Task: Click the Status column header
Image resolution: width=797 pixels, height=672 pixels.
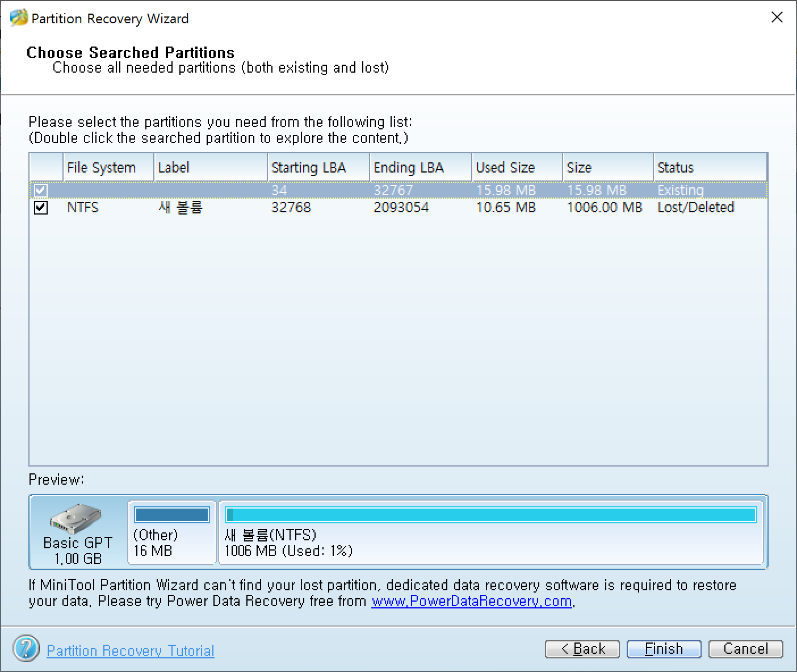Action: pos(710,167)
